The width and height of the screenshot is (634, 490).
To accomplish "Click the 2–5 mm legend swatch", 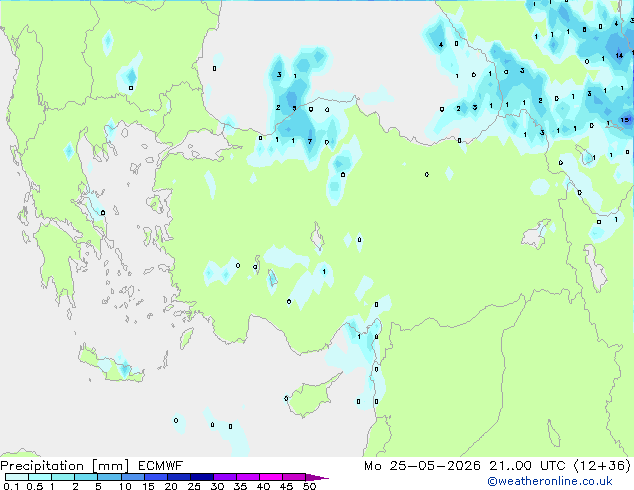I will (x=86, y=477).
